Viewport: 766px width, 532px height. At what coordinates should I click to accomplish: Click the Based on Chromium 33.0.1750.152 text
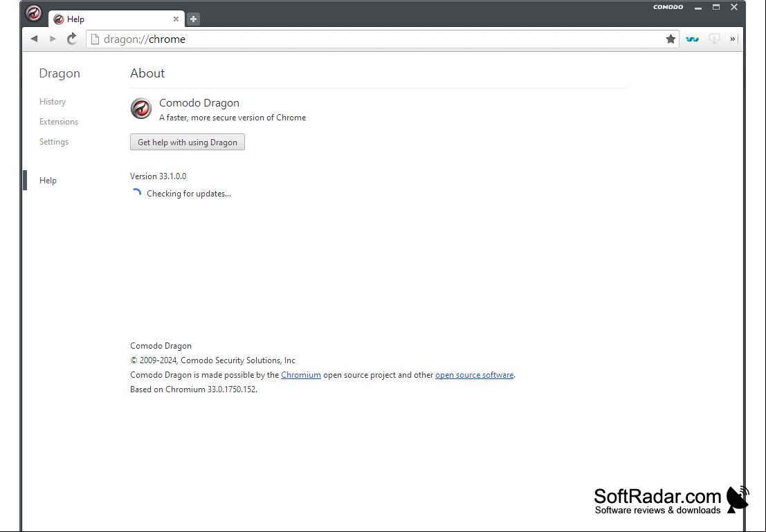pyautogui.click(x=194, y=389)
